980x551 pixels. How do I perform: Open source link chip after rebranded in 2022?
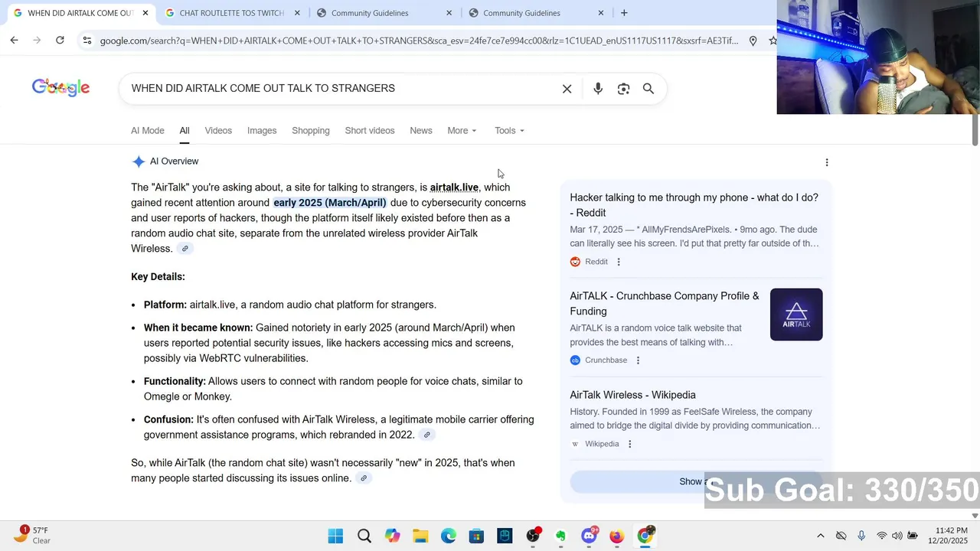point(427,435)
